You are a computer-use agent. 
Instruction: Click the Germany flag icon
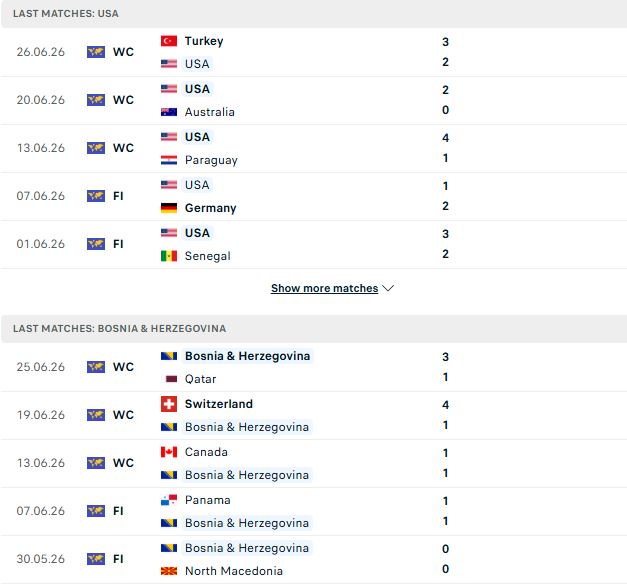(x=169, y=208)
